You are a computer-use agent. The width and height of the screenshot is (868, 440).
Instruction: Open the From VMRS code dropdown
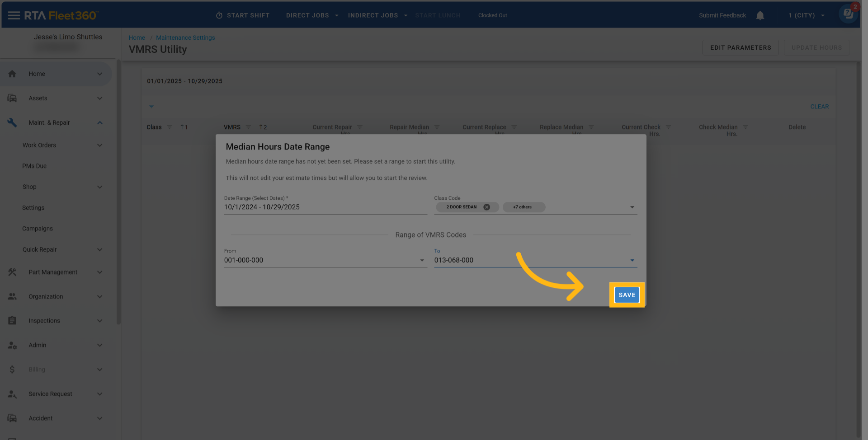point(422,260)
